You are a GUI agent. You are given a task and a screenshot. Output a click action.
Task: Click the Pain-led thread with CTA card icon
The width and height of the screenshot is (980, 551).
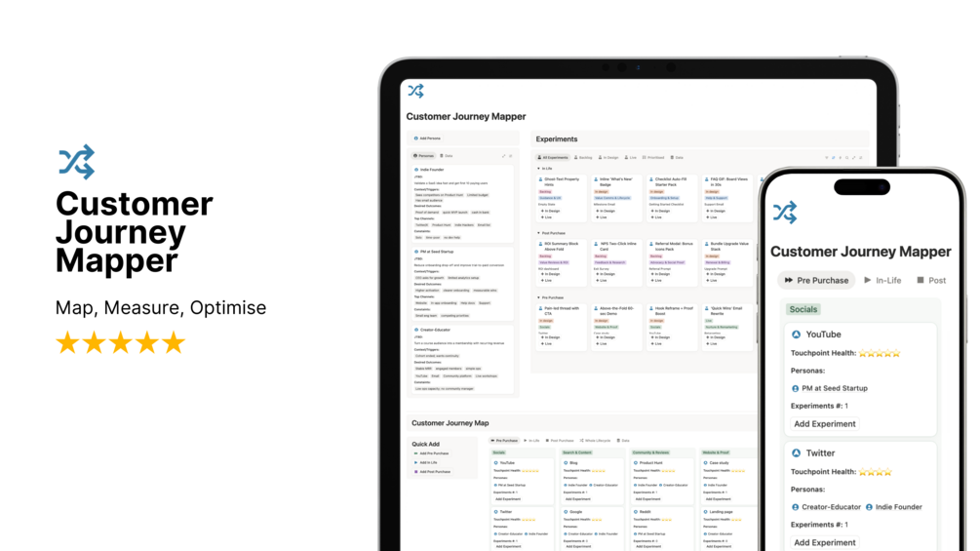point(540,308)
